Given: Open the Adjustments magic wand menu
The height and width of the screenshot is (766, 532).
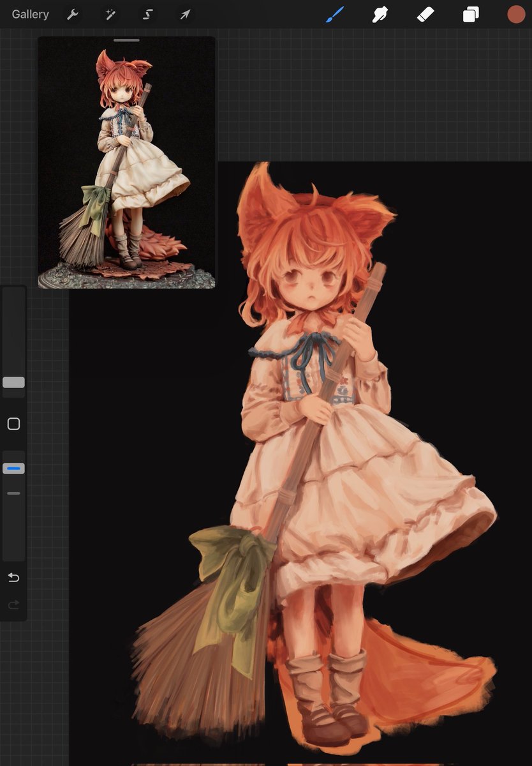Looking at the screenshot, I should (x=110, y=14).
